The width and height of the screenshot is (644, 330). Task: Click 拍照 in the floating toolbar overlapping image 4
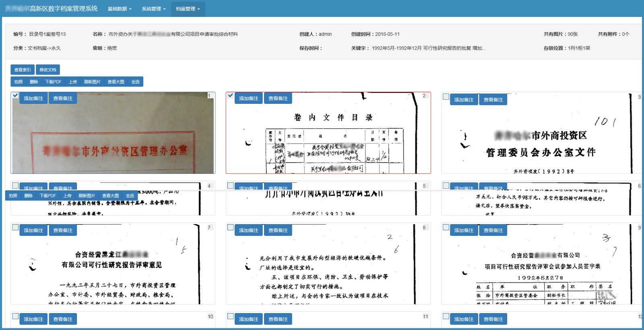pyautogui.click(x=13, y=196)
